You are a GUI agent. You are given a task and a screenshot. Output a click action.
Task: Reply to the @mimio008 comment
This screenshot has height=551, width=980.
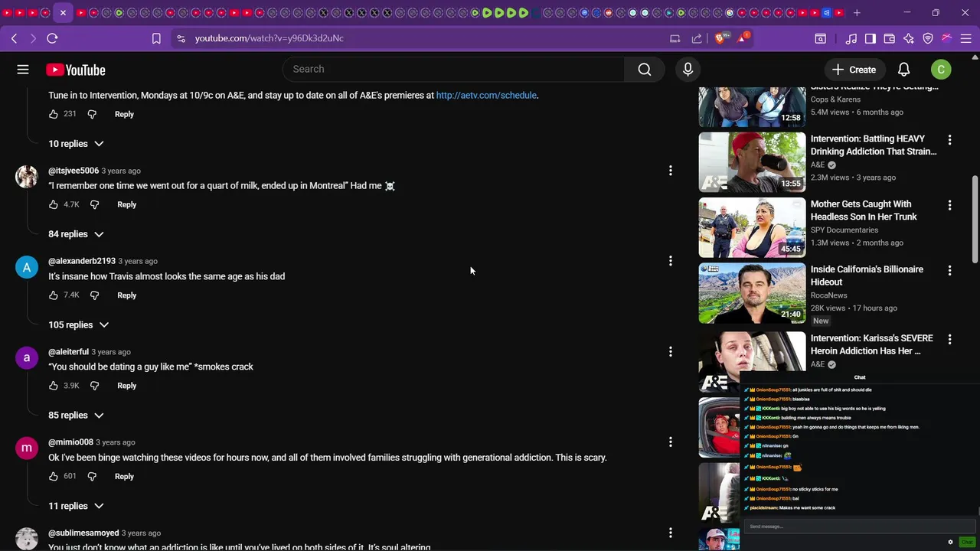tap(124, 476)
